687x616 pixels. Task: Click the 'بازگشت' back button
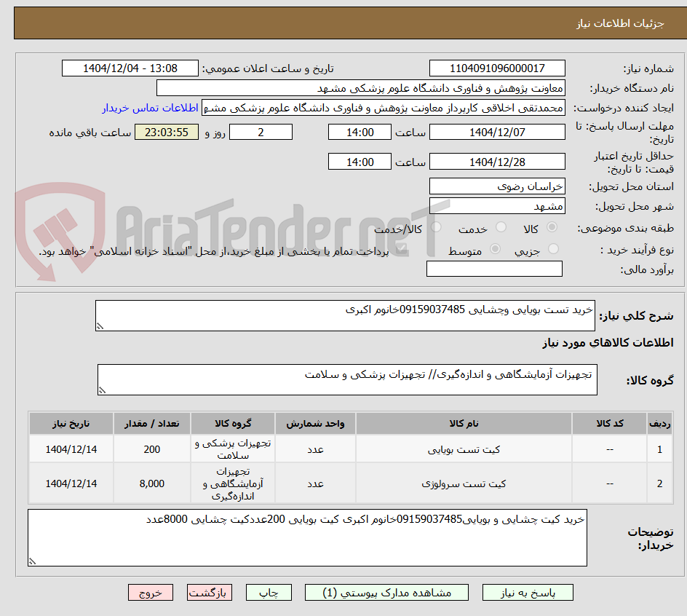click(210, 592)
